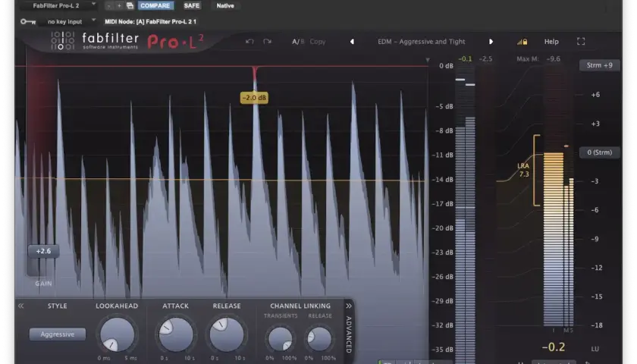Click the -0.2 LU loudness readout
Viewport: 637px width, 364px height.
tap(554, 347)
